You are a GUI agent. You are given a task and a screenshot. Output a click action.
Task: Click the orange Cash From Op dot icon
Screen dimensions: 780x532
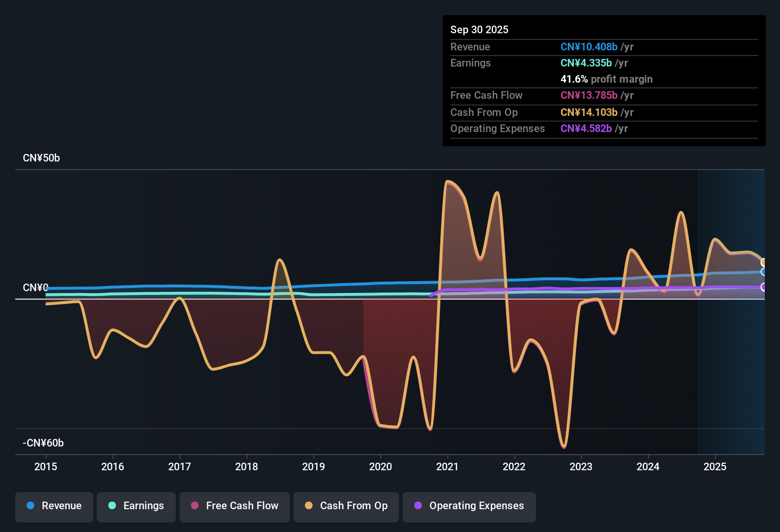(x=309, y=506)
